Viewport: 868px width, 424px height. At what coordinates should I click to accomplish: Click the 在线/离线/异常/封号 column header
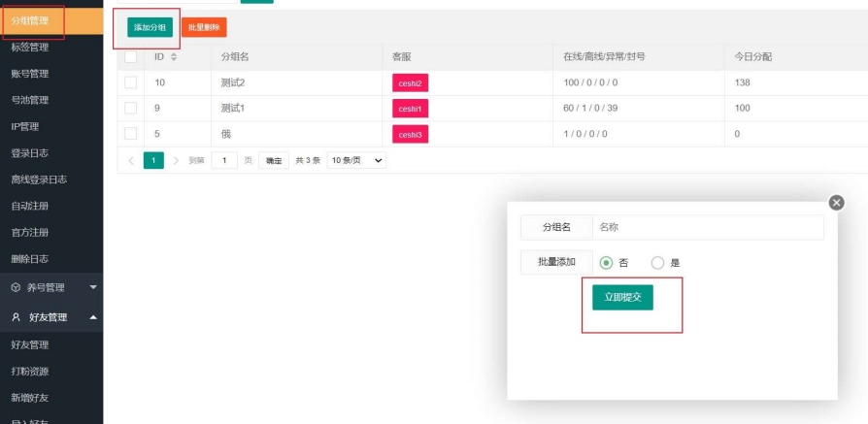[x=604, y=56]
